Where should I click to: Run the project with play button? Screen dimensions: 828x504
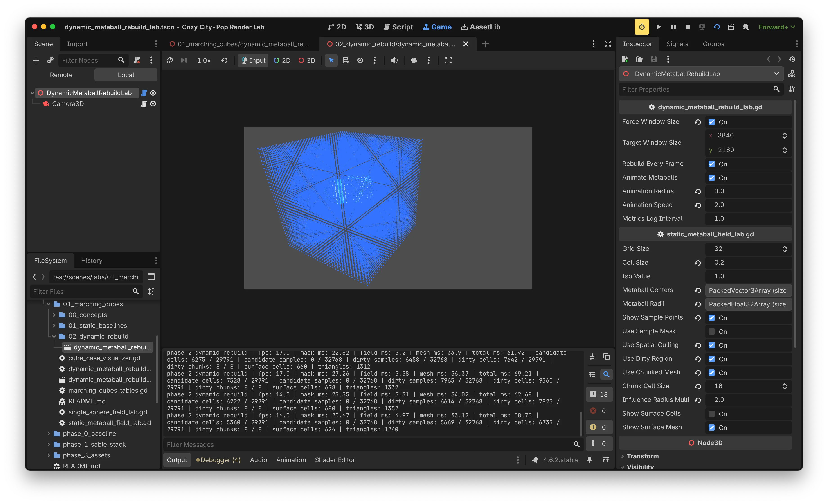[x=659, y=27]
